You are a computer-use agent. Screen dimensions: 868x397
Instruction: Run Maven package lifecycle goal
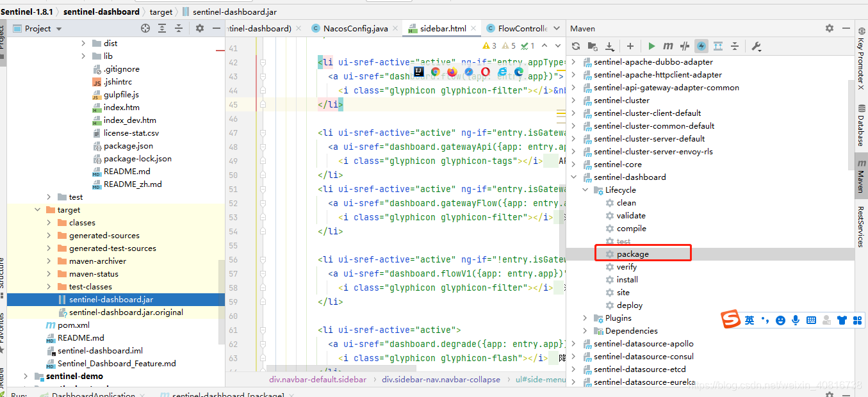pos(633,254)
